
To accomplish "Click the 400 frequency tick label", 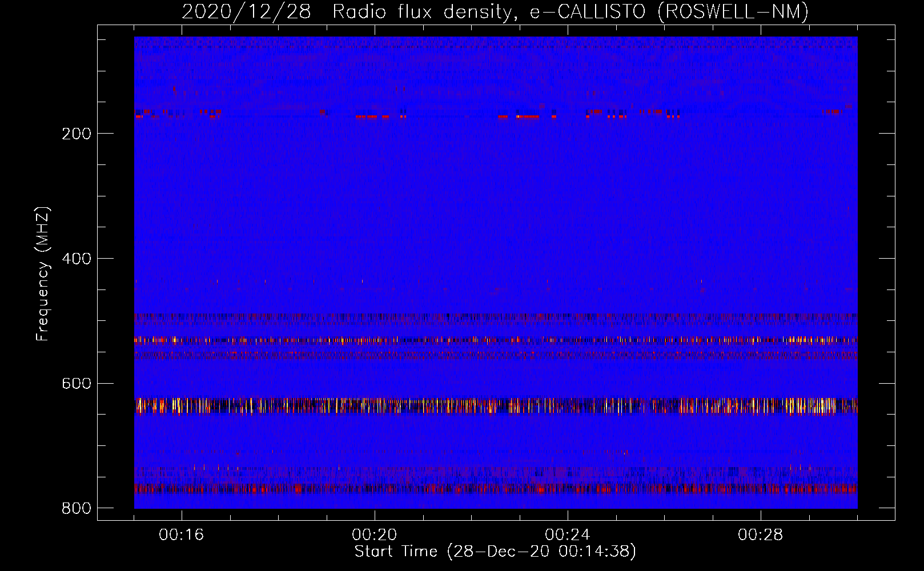I will pos(77,259).
